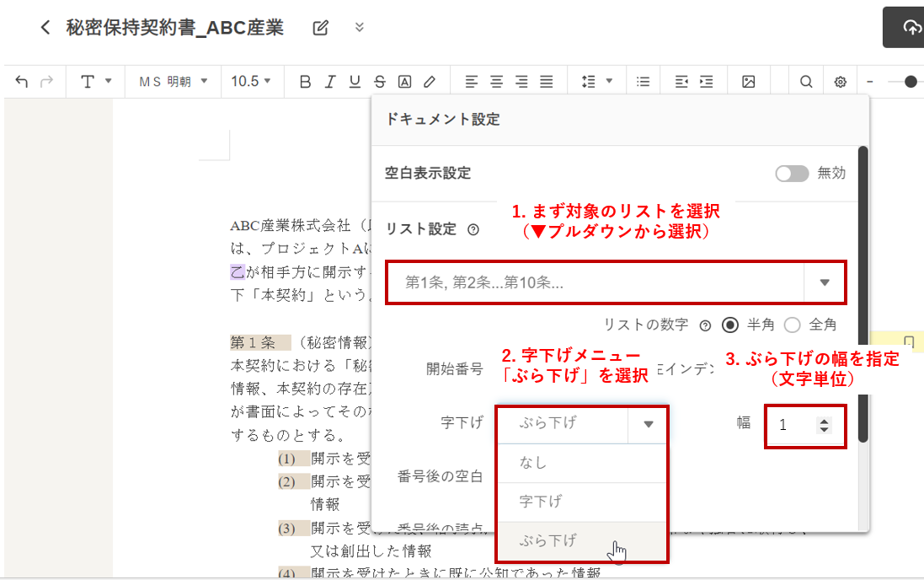Apply strikethrough to text
This screenshot has width=924, height=580.
pyautogui.click(x=380, y=82)
